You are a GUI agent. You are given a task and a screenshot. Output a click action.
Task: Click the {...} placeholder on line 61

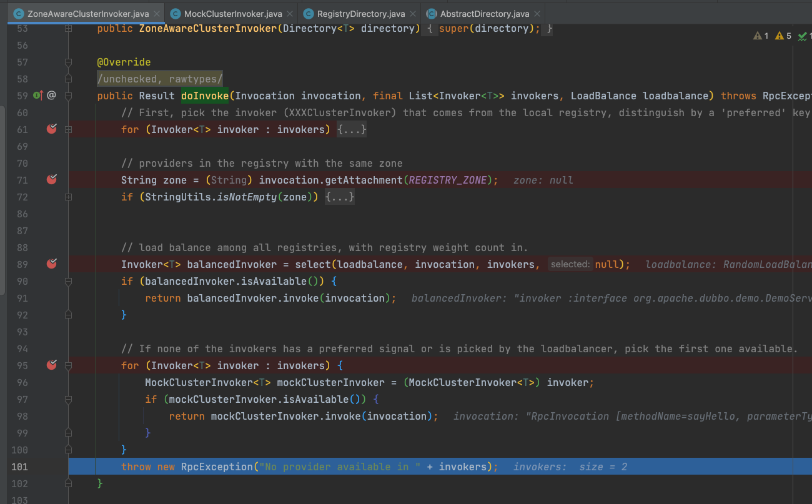[x=352, y=129]
